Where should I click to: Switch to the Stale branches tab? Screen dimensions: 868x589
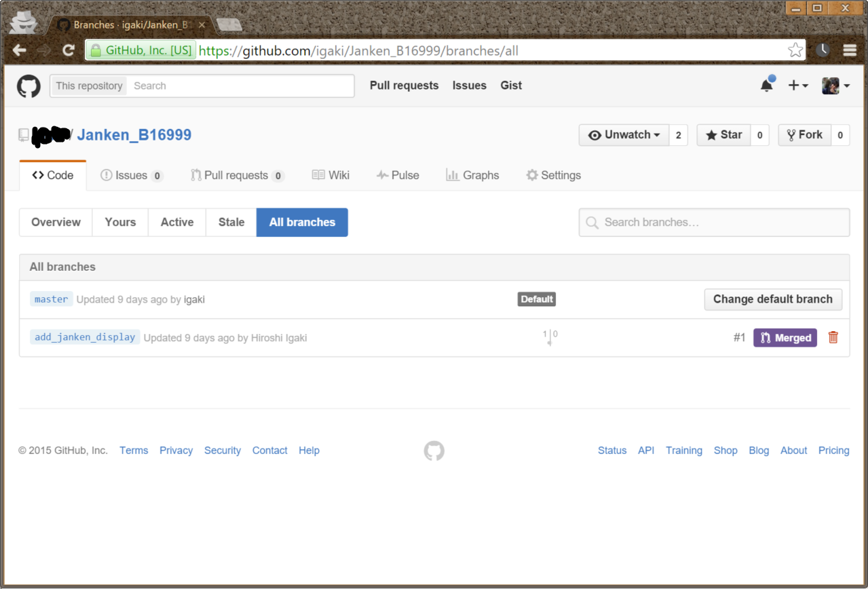(231, 223)
